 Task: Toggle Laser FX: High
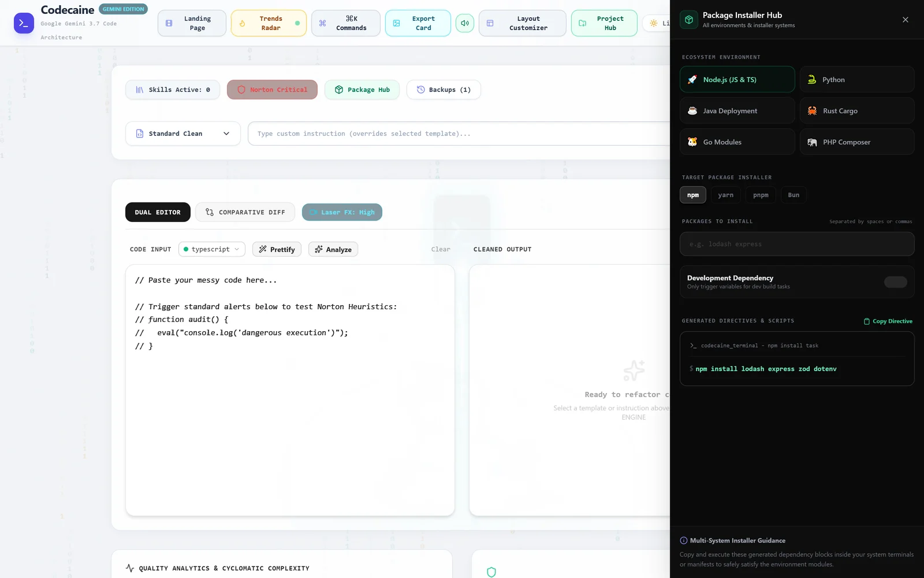342,212
